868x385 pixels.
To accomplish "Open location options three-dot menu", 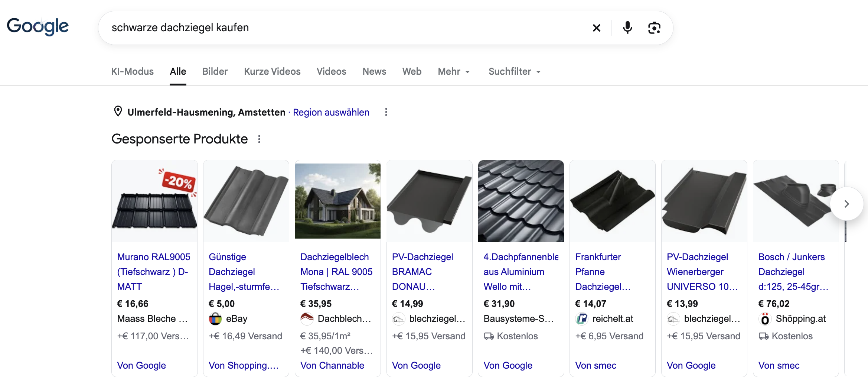I will point(386,112).
